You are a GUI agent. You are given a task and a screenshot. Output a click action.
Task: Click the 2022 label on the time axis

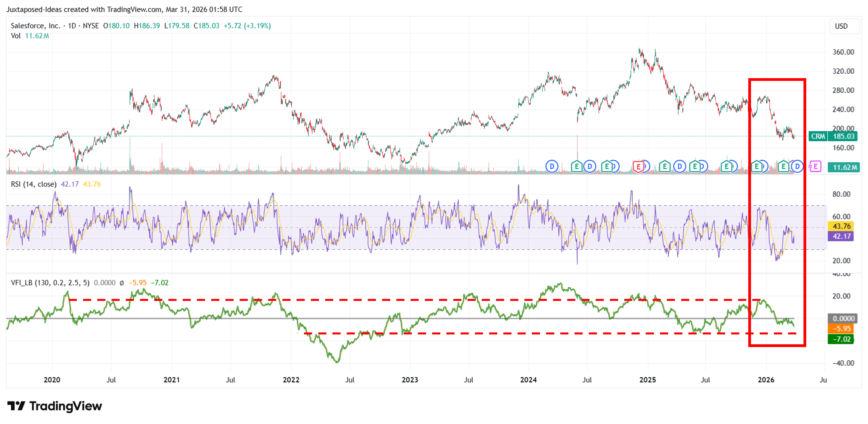click(x=291, y=380)
